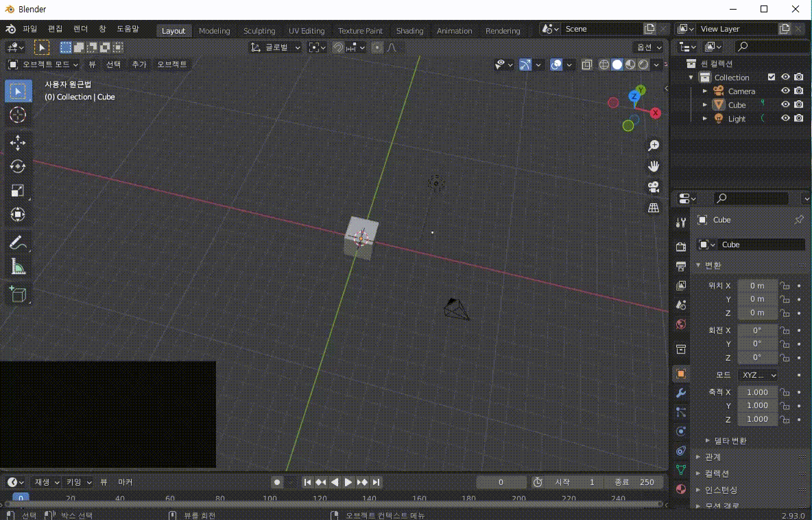Click the current frame number field
This screenshot has height=520, width=812.
tap(501, 482)
